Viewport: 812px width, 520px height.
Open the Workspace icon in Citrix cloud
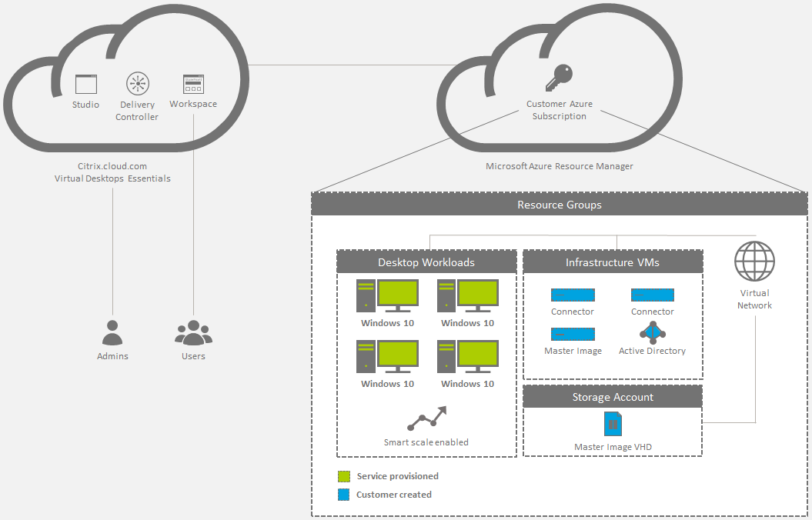coord(194,85)
